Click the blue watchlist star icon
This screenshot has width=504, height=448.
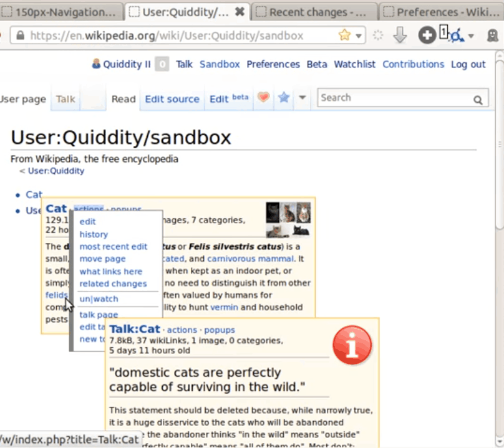pos(284,98)
